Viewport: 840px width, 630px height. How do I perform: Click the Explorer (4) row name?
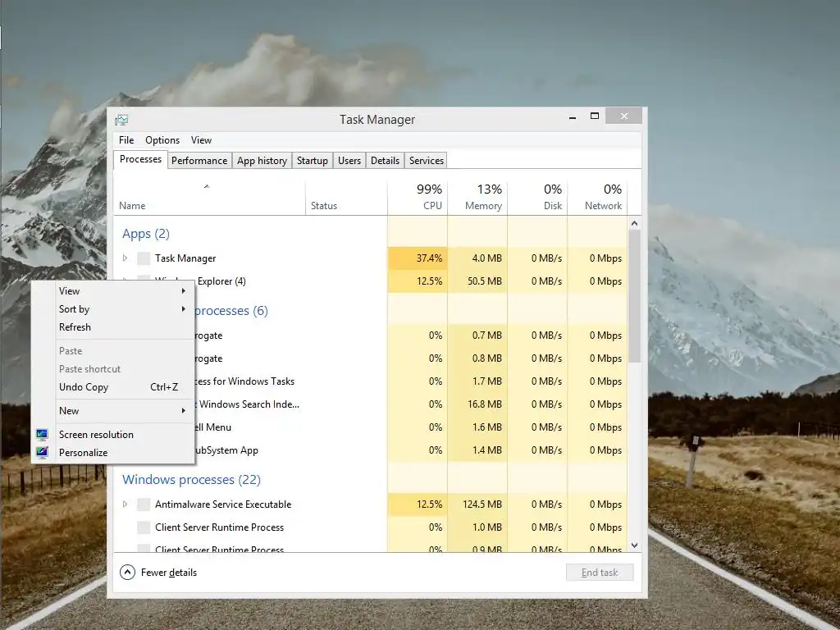click(221, 281)
